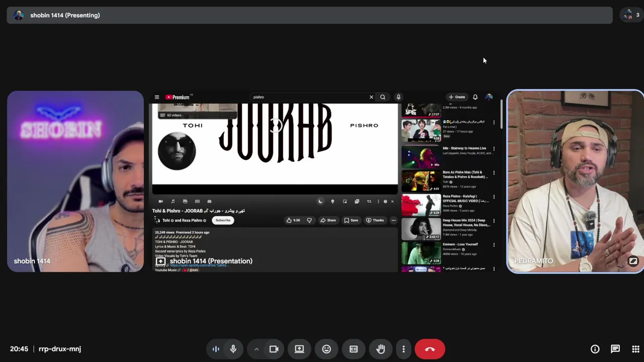Open participants list showing 3 people
Image resolution: width=644 pixels, height=362 pixels.
[631, 15]
